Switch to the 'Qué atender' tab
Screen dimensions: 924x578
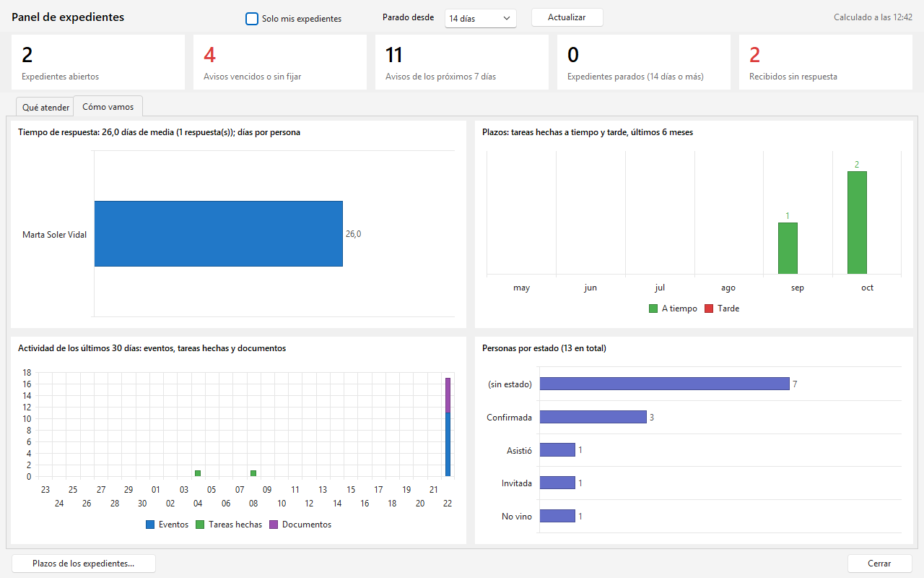(45, 108)
